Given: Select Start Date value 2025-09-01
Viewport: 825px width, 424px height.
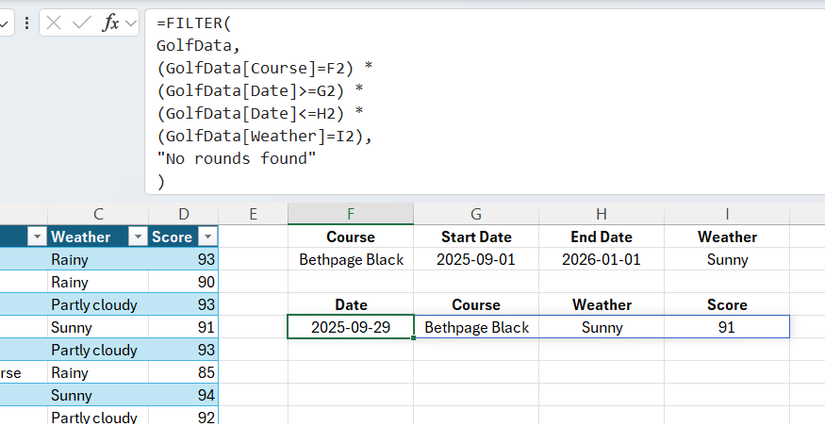Looking at the screenshot, I should click(x=476, y=259).
